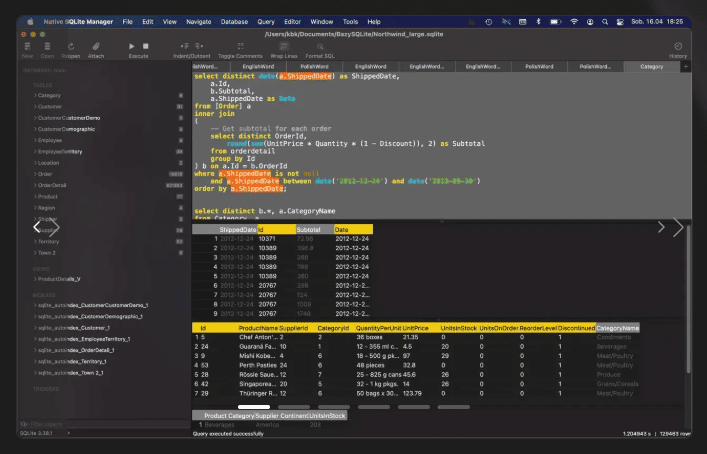Select the Town 2 table
Screen dimensions: 707x454
pos(46,253)
